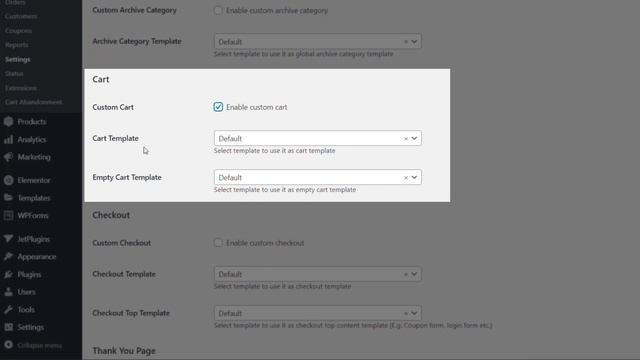640x360 pixels.
Task: Open the Cart Template dropdown
Action: click(318, 138)
